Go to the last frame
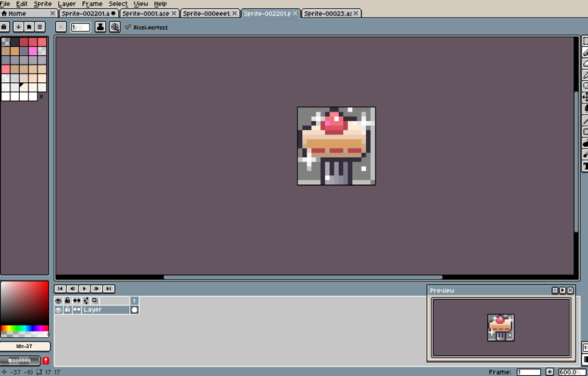 pyautogui.click(x=109, y=289)
